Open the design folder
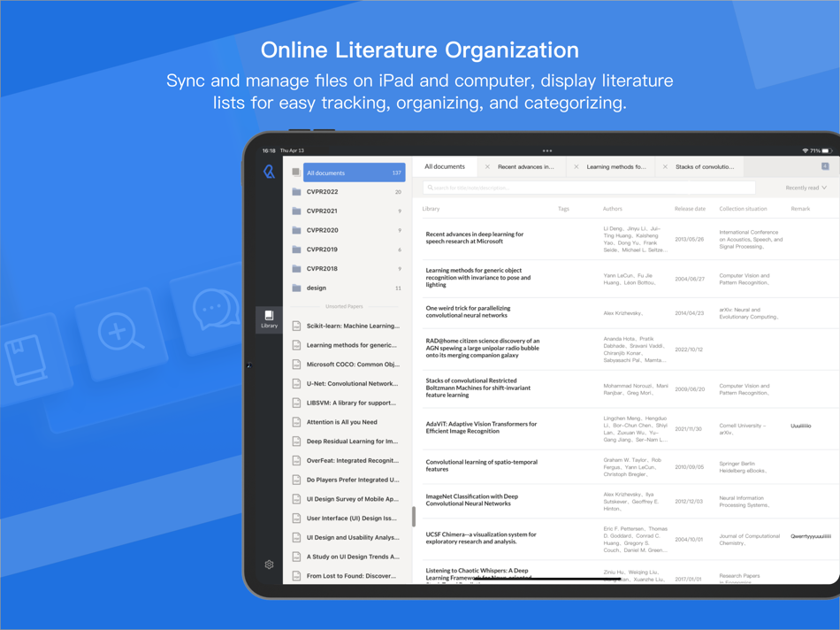The width and height of the screenshot is (840, 630). 347,288
